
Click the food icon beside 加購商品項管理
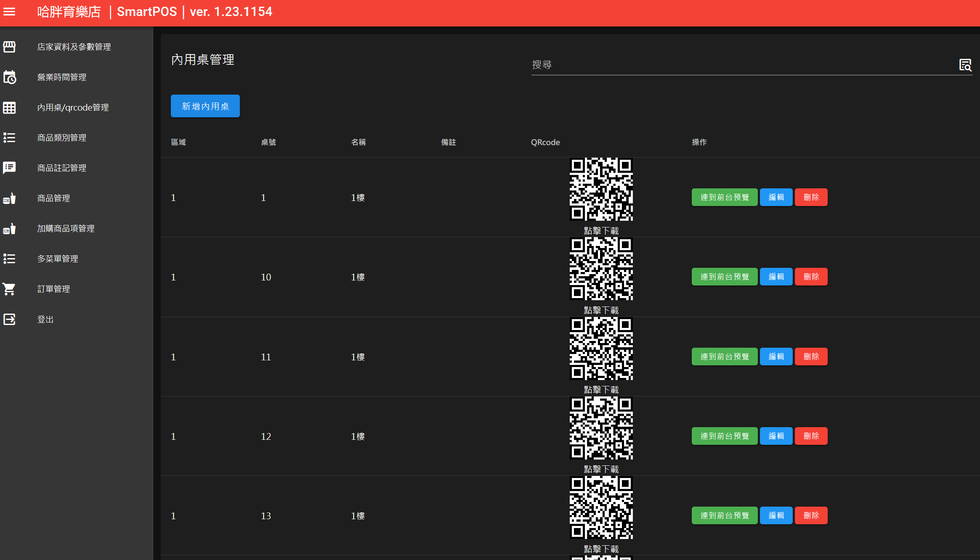9,228
